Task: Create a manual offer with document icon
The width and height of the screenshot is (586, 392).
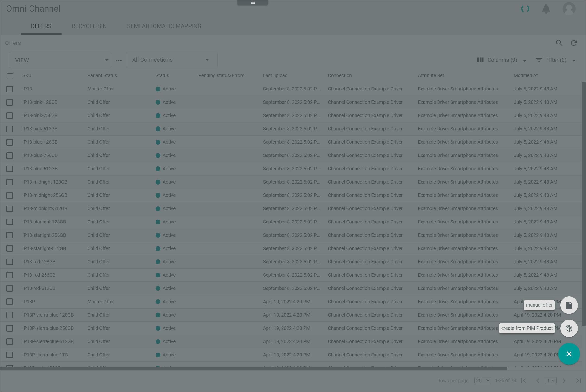Action: coord(569,305)
